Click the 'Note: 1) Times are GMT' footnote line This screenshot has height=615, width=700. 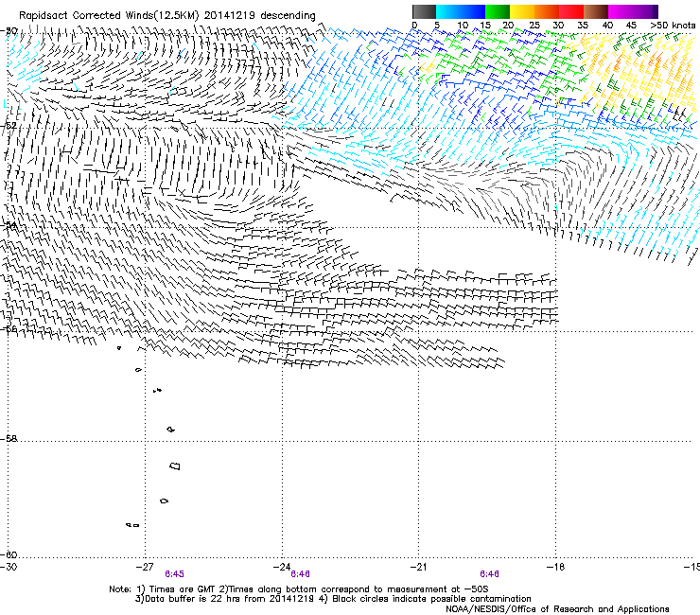(x=298, y=589)
